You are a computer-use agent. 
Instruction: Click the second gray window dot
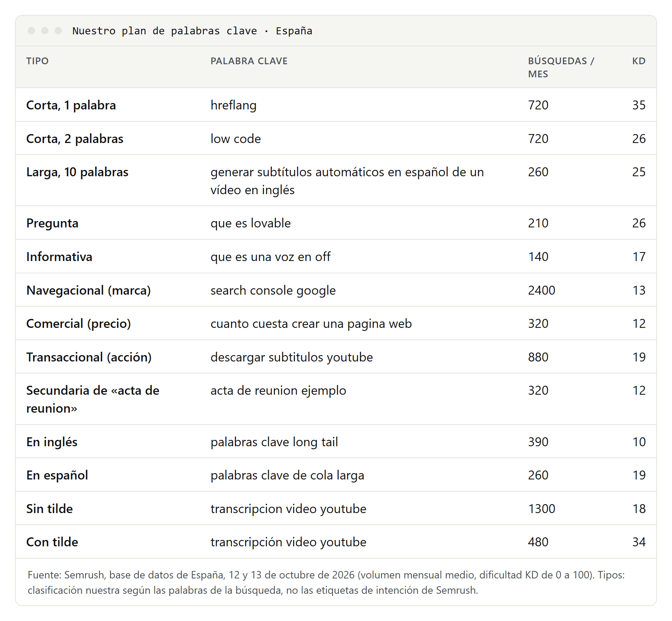[45, 31]
